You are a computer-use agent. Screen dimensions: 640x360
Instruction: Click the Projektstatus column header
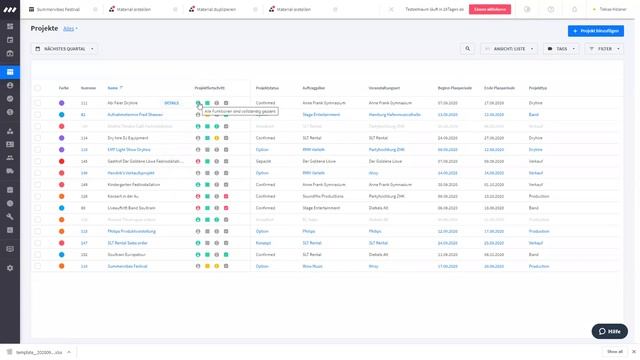coord(267,88)
